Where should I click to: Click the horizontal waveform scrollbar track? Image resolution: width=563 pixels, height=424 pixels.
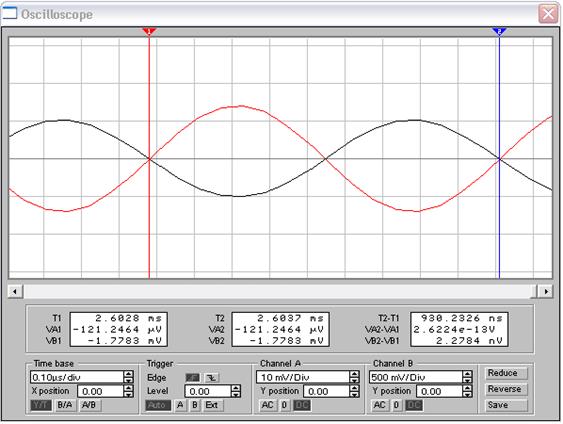click(x=280, y=291)
